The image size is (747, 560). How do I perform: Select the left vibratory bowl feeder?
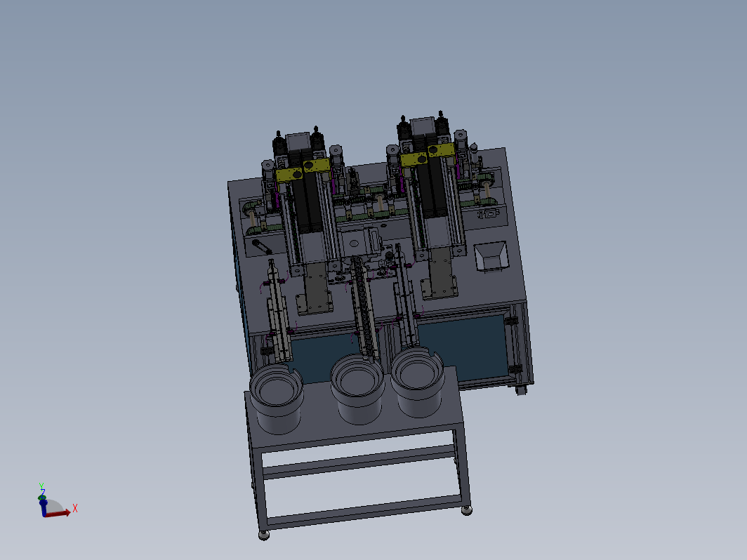click(x=277, y=398)
